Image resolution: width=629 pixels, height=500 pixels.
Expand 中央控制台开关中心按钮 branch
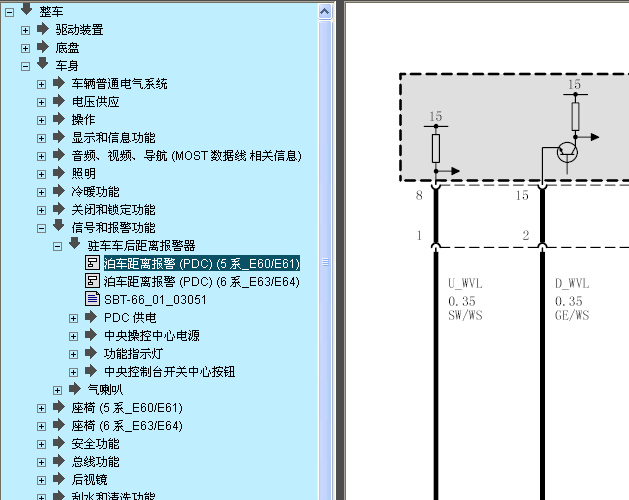[x=73, y=372]
